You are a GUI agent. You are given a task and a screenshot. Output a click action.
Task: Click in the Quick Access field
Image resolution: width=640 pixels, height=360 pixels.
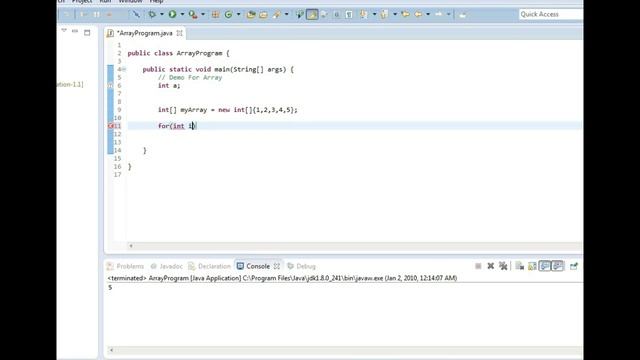point(550,14)
